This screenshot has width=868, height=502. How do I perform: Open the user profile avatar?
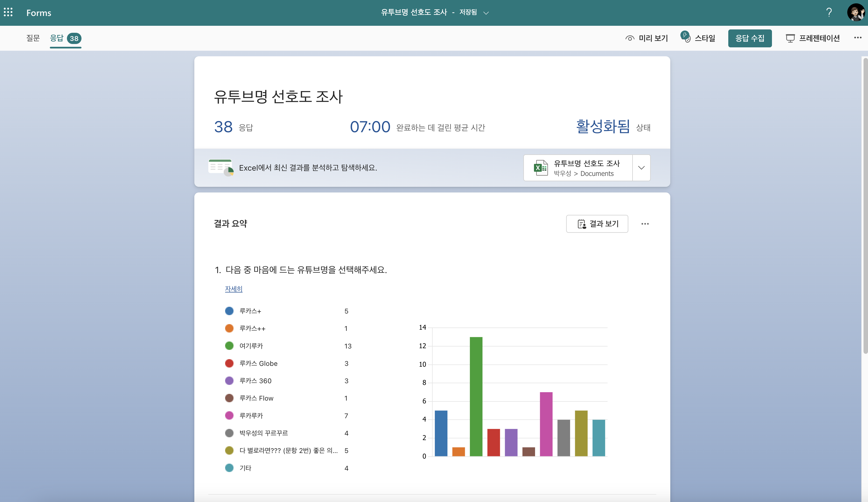click(x=856, y=12)
